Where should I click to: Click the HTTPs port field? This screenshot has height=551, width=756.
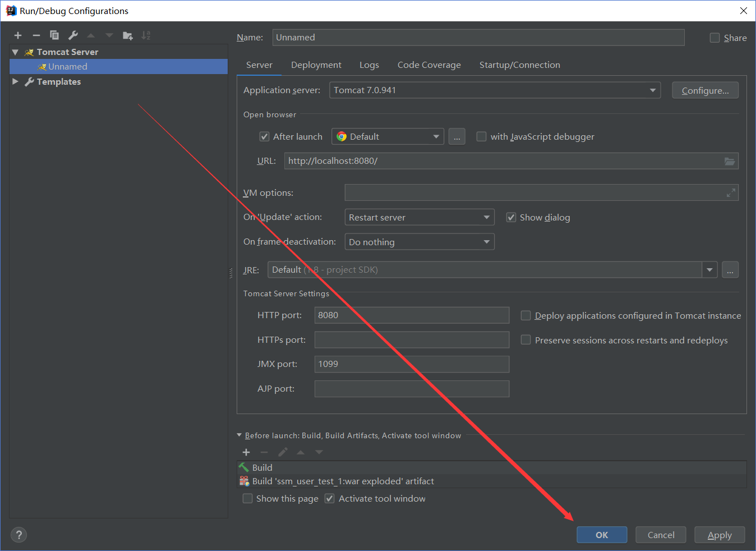click(x=412, y=339)
